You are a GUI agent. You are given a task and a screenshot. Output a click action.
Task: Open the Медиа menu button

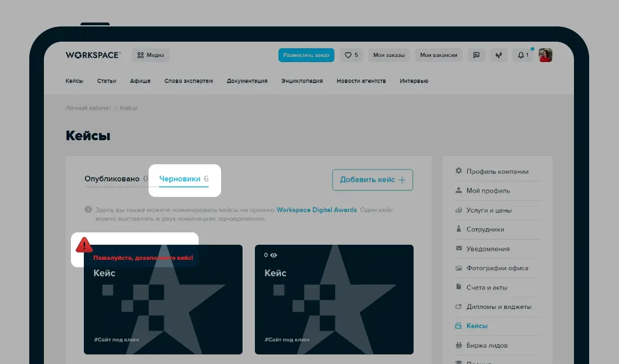click(x=150, y=55)
